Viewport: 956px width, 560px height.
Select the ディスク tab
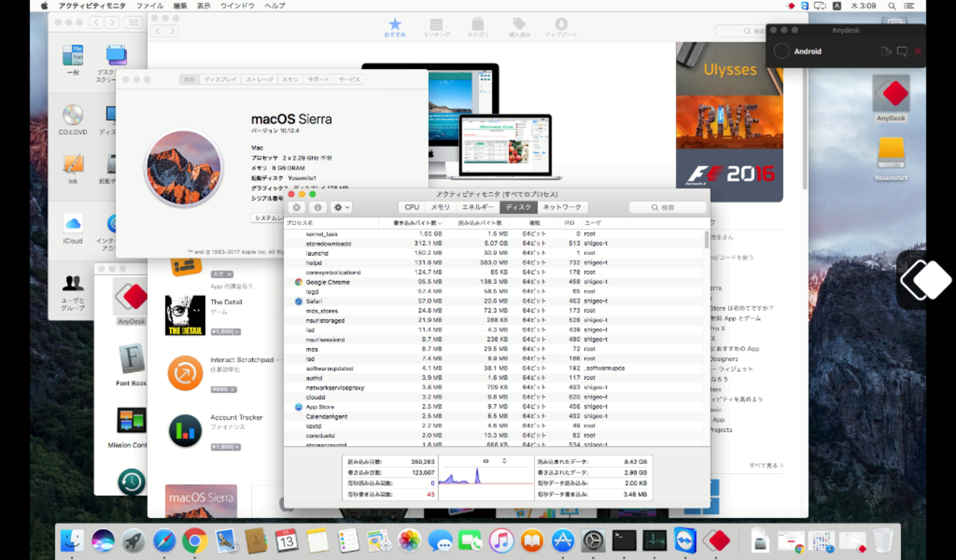click(518, 207)
